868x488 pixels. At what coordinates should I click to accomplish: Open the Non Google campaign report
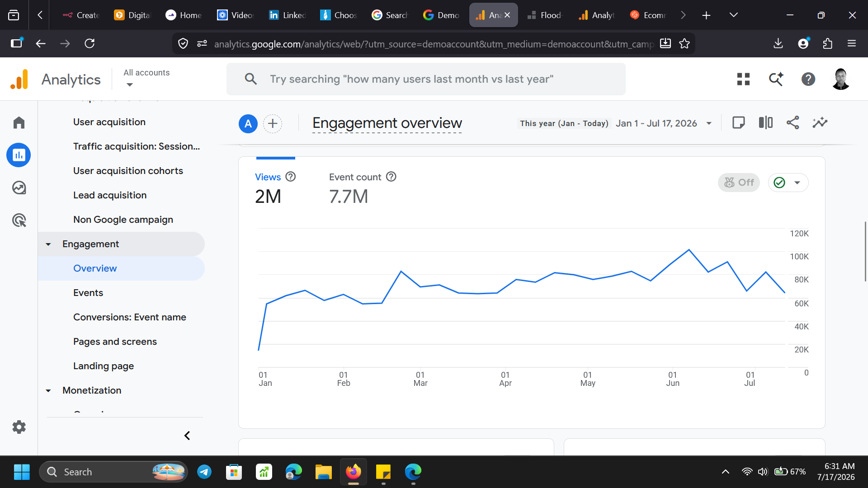point(123,220)
